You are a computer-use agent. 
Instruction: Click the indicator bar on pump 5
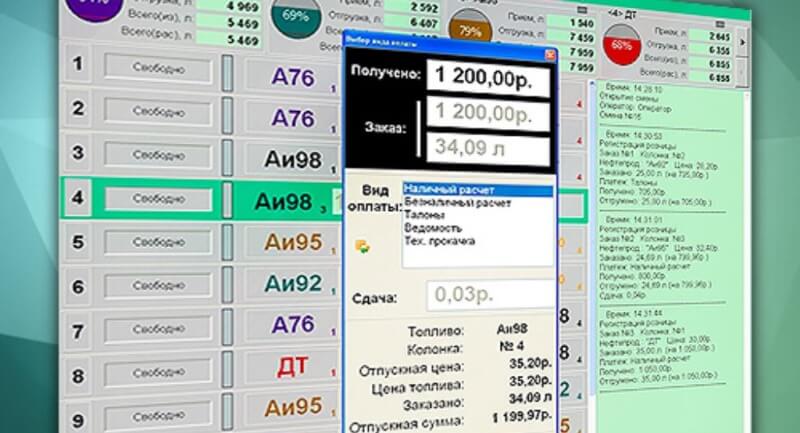tap(228, 242)
